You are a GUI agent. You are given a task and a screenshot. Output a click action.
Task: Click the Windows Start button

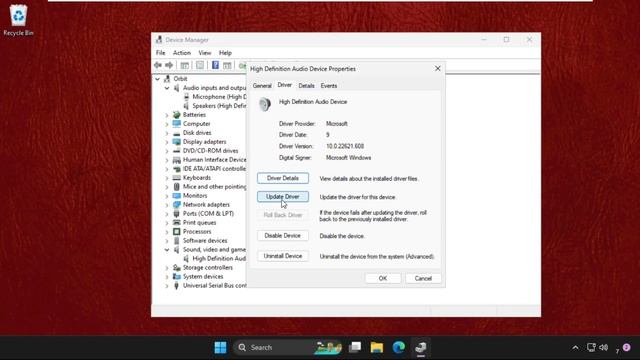click(x=220, y=347)
